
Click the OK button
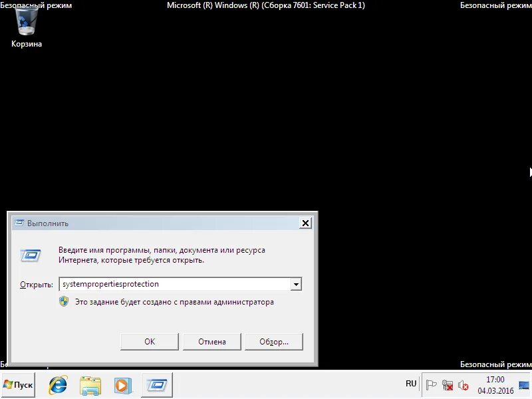coord(150,342)
